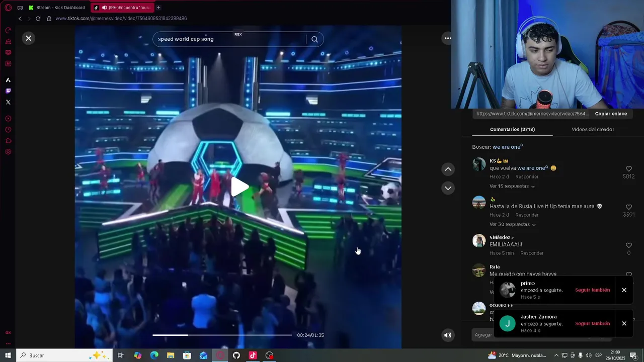Screen dimensions: 644x362
Task: Open History clock in sidebar
Action: pyautogui.click(x=8, y=130)
